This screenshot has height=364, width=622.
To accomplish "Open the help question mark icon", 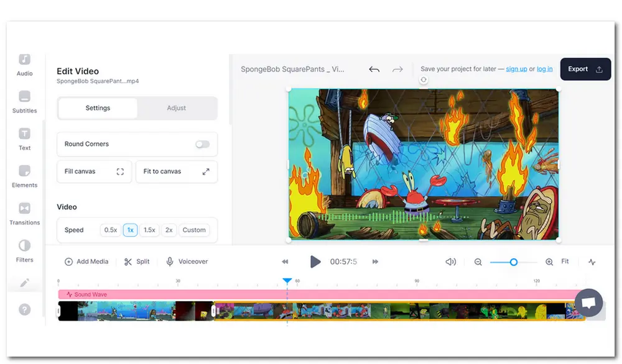I will 25,309.
